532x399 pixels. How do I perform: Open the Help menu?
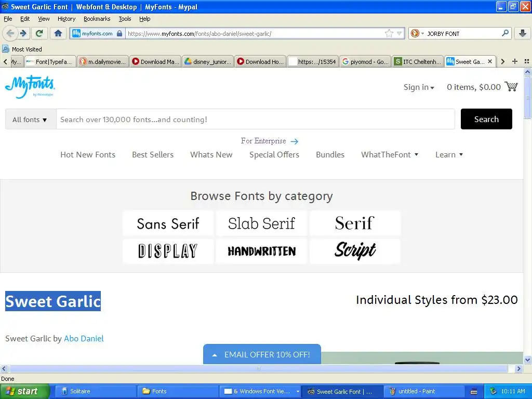click(145, 19)
